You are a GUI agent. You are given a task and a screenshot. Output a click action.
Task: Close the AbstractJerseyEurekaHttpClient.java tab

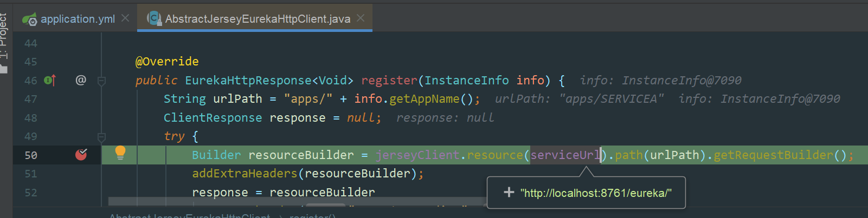click(x=361, y=18)
